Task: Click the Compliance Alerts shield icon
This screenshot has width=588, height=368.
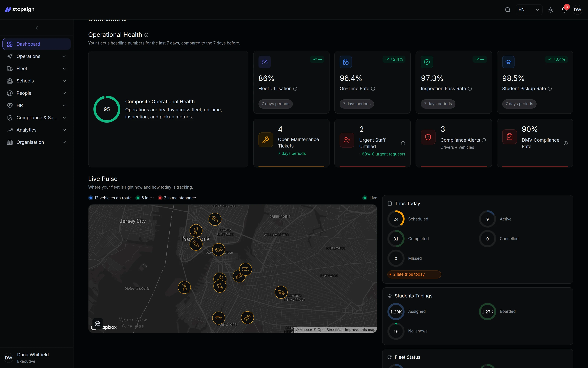Action: tap(428, 137)
